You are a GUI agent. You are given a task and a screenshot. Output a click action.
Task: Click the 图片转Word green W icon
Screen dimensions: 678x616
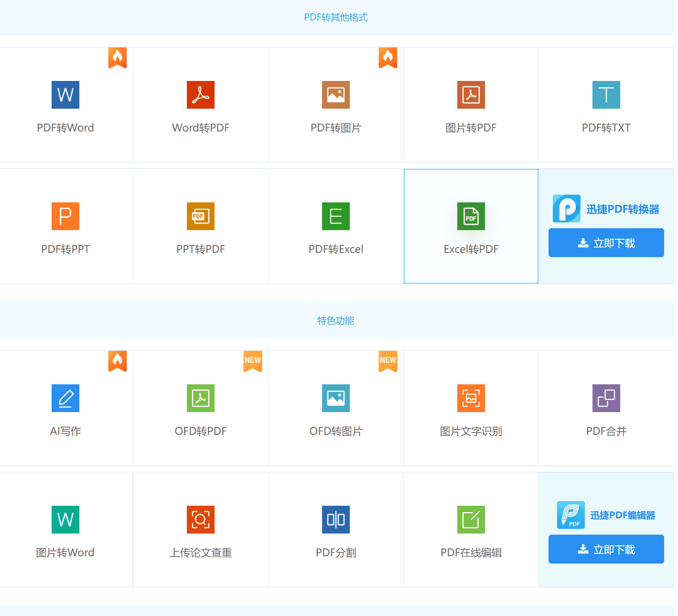(x=65, y=520)
